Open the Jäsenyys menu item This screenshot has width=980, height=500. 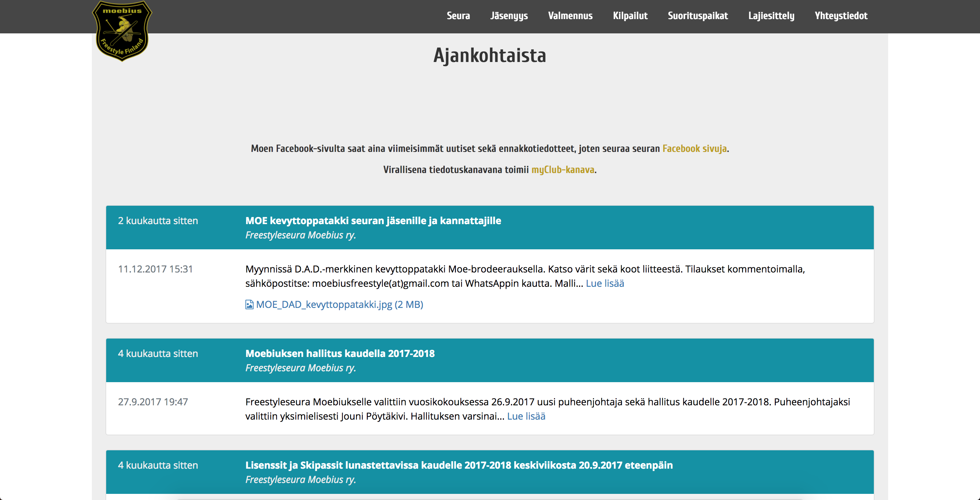click(509, 16)
